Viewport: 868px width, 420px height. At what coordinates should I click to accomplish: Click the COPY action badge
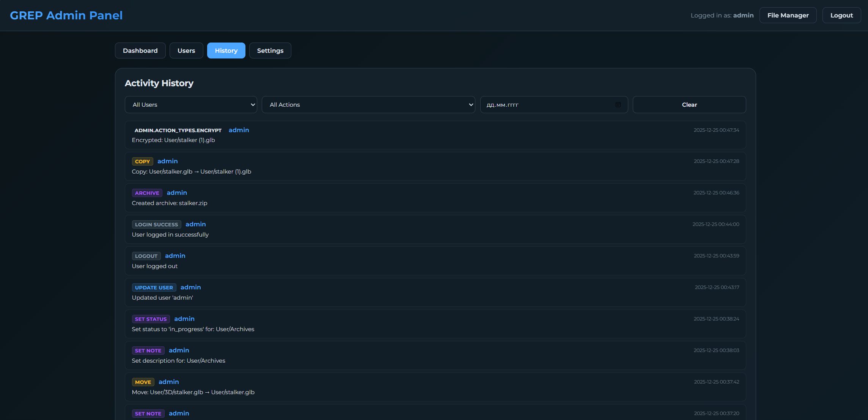(x=142, y=161)
